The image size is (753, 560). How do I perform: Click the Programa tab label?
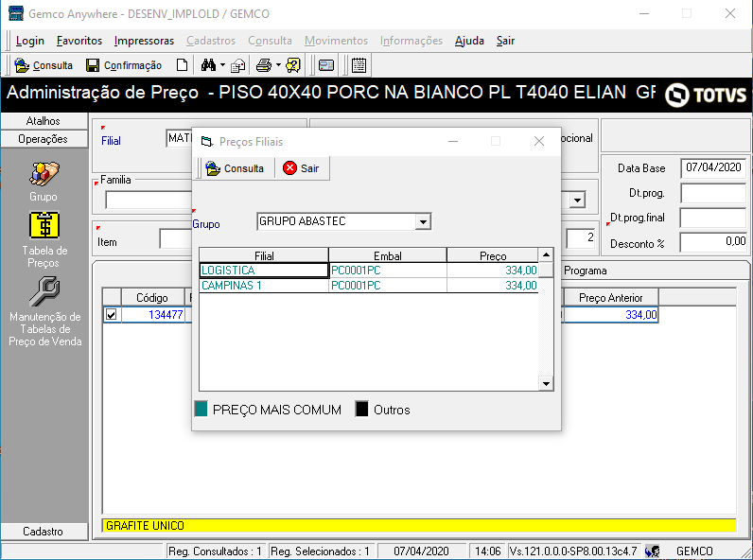click(x=585, y=271)
